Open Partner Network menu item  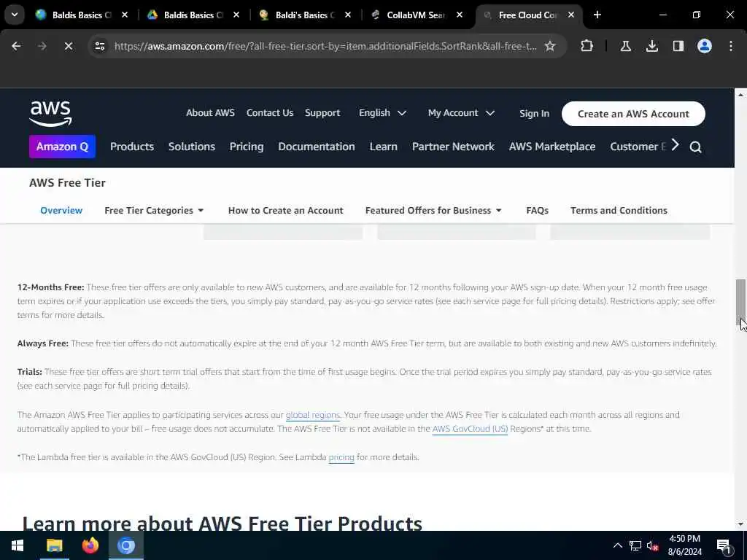(x=453, y=147)
